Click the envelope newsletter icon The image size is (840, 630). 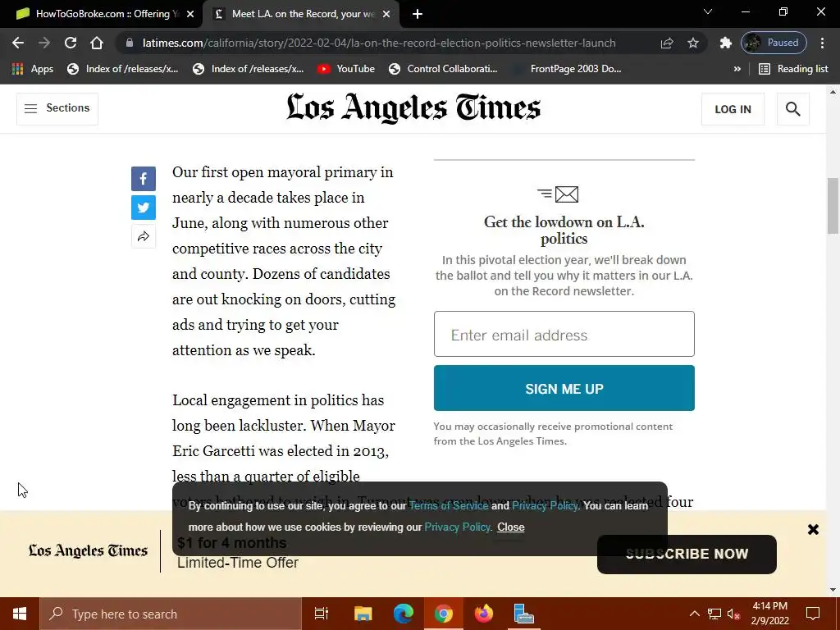coord(558,194)
